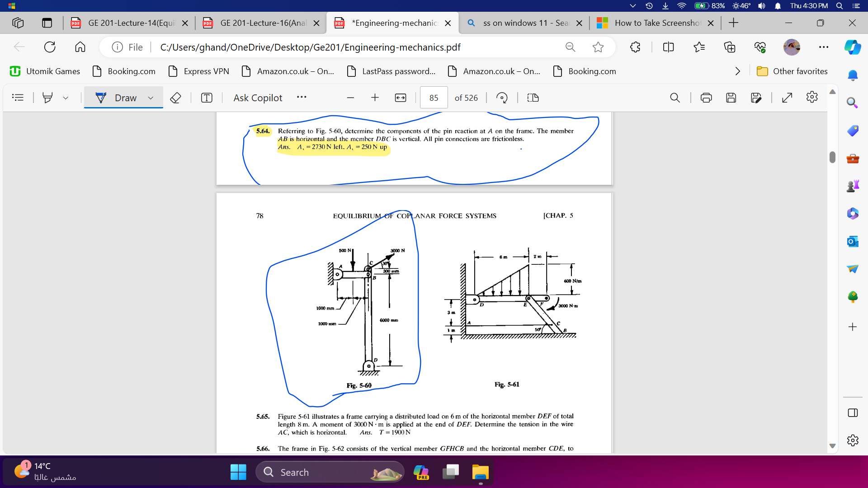Select the Erase tool in PDF toolbar
Viewport: 868px width, 488px height.
[x=175, y=98]
